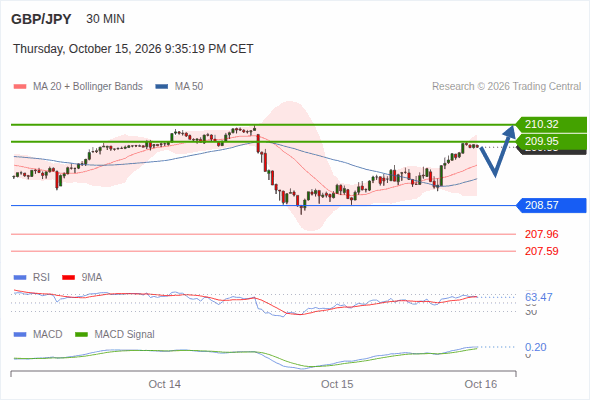Screen dimensions: 590x400
Task: Click the 208.57 blue pivot price tag
Action: [x=550, y=205]
